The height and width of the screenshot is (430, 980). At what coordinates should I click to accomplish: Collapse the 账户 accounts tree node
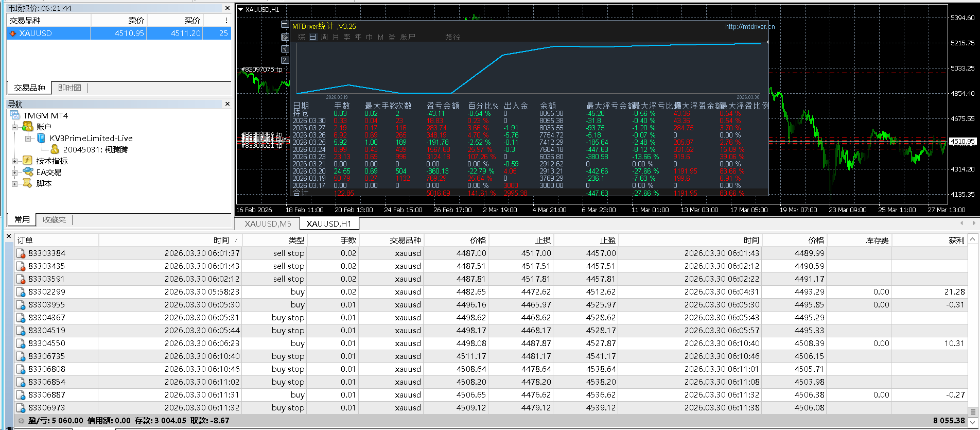click(14, 127)
